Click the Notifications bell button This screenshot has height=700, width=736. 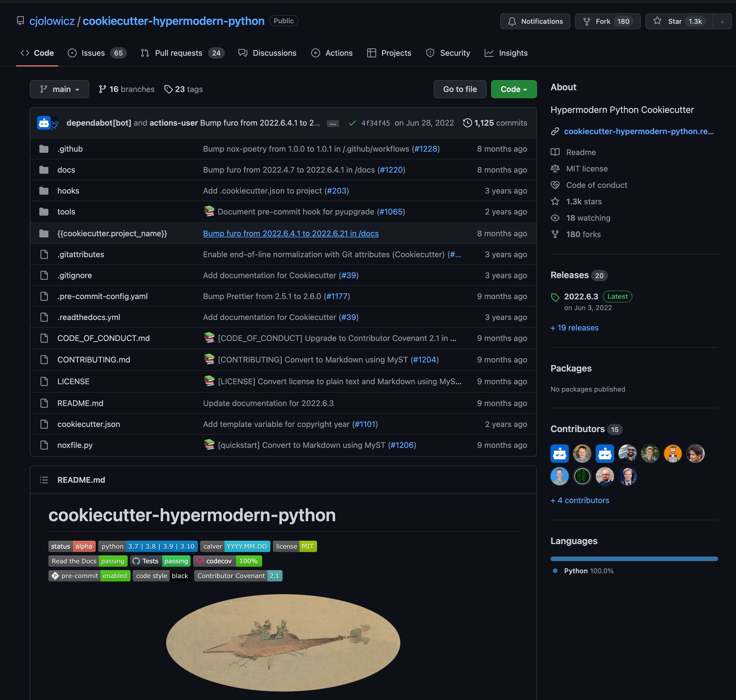point(535,21)
